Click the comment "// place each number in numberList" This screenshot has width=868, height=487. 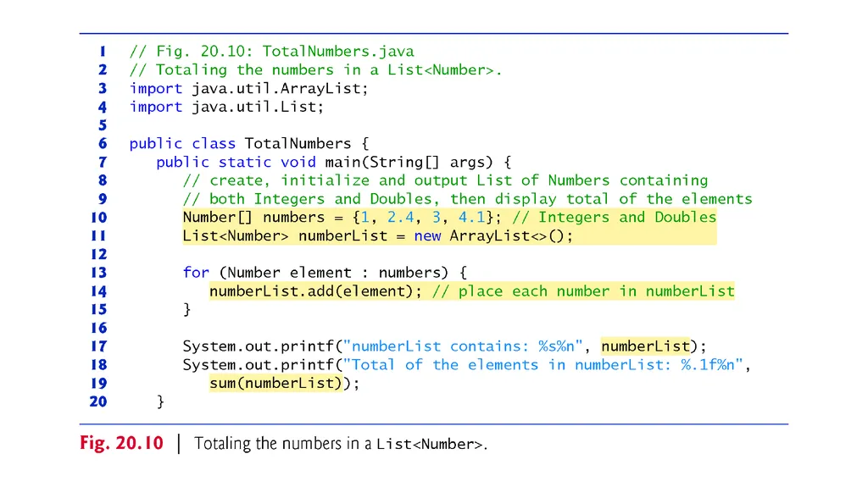[583, 291]
